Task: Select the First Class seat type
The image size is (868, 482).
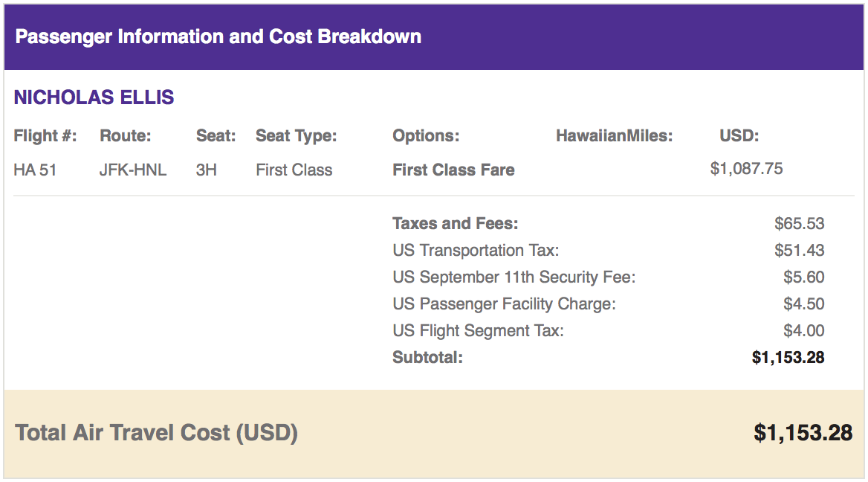Action: pyautogui.click(x=294, y=170)
